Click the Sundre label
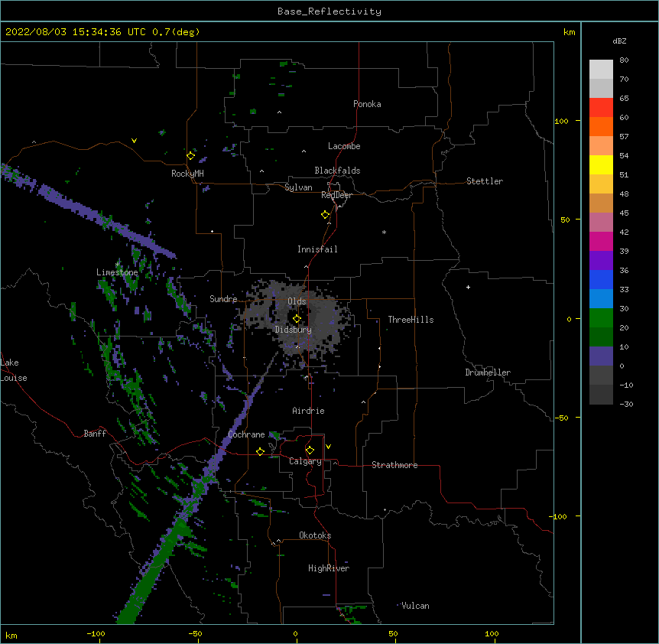Screen dimensions: 659x644 coord(223,299)
